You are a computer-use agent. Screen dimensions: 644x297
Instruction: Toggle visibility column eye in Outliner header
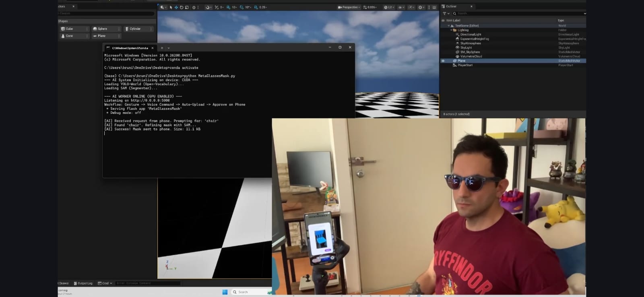pyautogui.click(x=443, y=21)
